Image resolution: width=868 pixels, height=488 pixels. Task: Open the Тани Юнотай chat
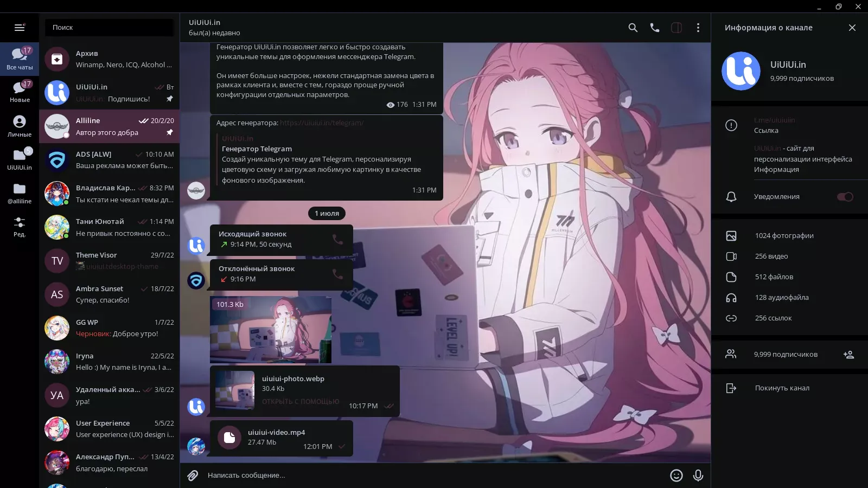pos(109,227)
